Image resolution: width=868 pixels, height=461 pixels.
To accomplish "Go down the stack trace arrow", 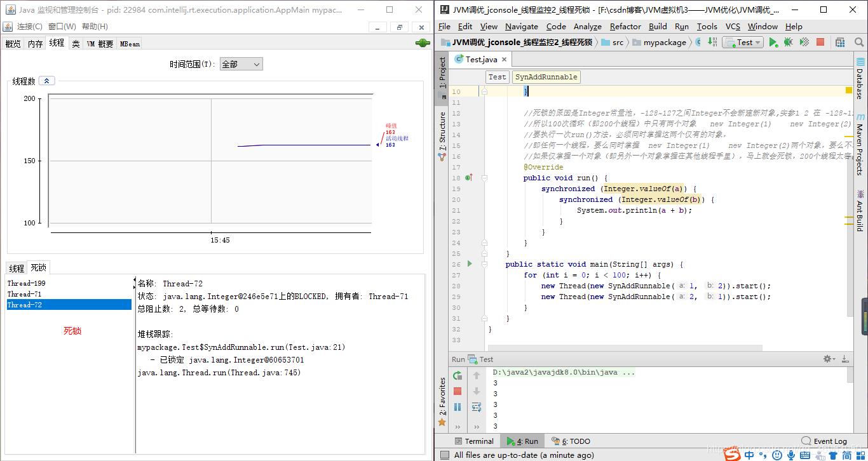I will pyautogui.click(x=477, y=391).
